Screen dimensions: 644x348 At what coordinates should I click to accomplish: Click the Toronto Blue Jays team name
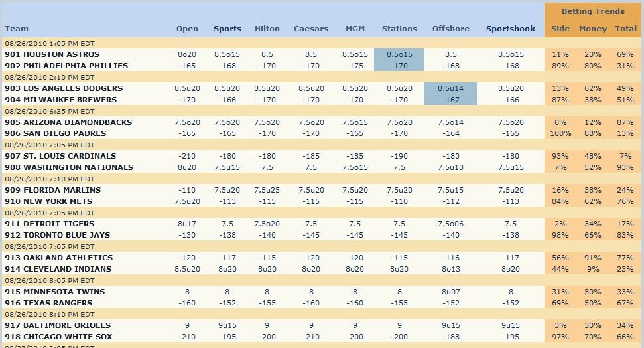58,235
